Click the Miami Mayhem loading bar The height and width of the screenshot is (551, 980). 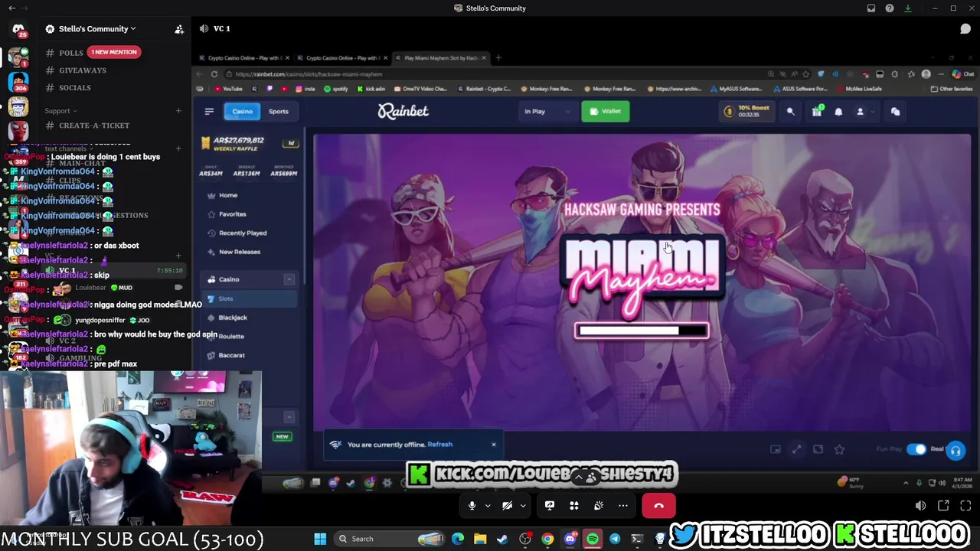642,331
